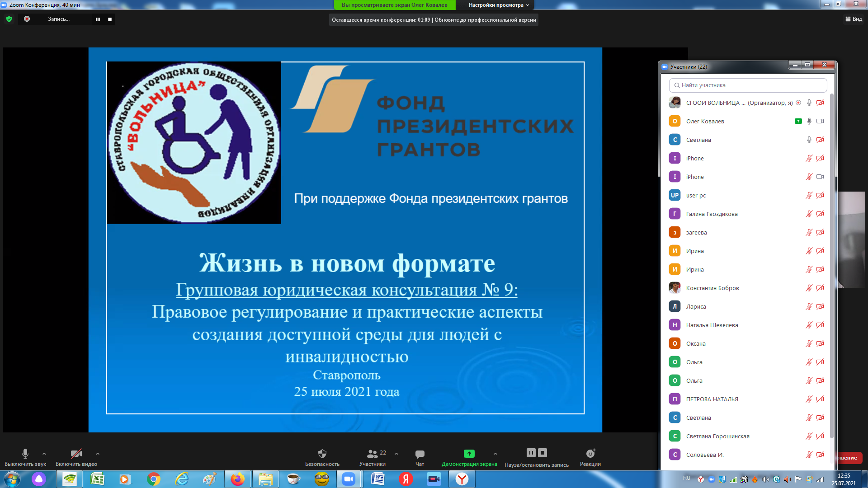The width and height of the screenshot is (868, 488).
Task: Toggle camera with Включить видео
Action: (76, 454)
